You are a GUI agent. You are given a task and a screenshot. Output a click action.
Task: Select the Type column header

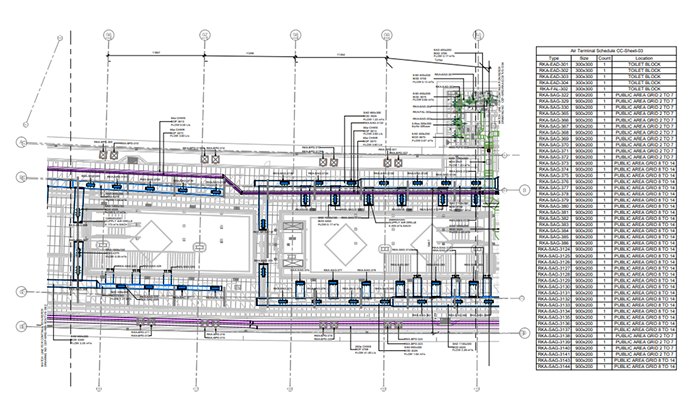click(552, 58)
